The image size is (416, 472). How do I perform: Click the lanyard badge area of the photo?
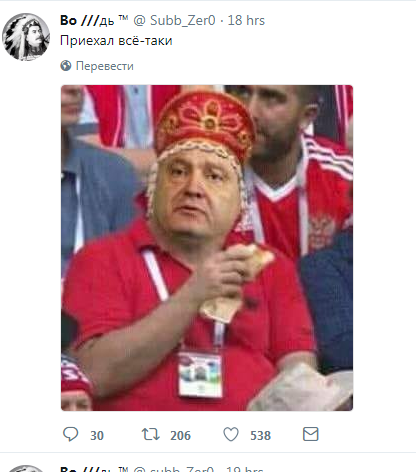point(200,375)
